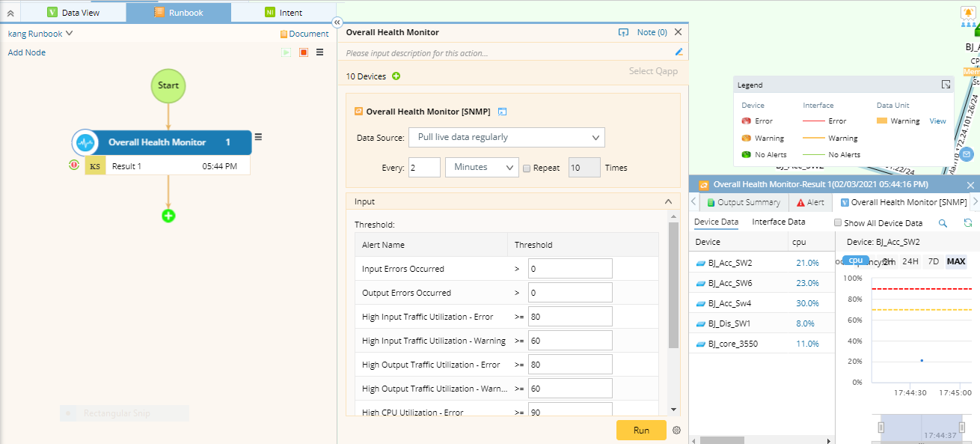Open the settings gear beside Run
Viewport: 980px width, 444px height.
(x=676, y=431)
